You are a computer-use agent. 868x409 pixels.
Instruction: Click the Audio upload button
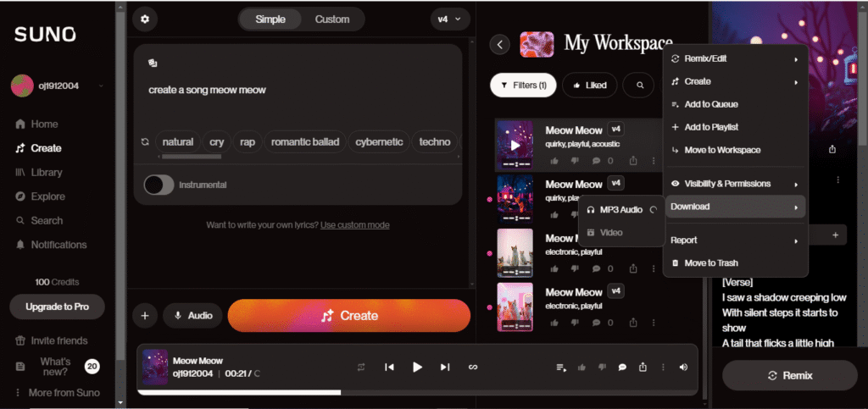pyautogui.click(x=192, y=316)
